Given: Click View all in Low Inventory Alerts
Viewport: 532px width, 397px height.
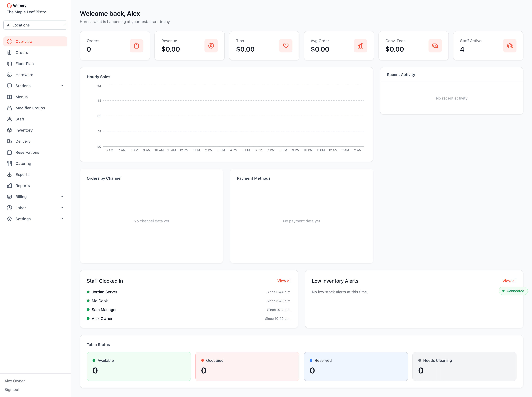Looking at the screenshot, I should (509, 281).
